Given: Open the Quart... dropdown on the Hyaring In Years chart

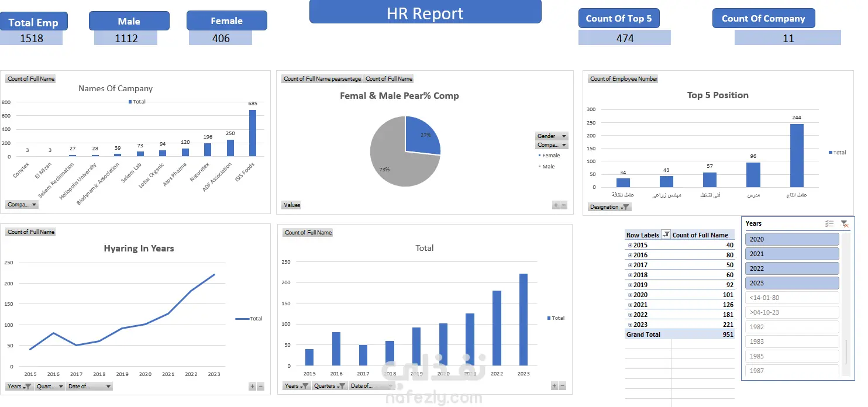Looking at the screenshot, I should coord(50,387).
